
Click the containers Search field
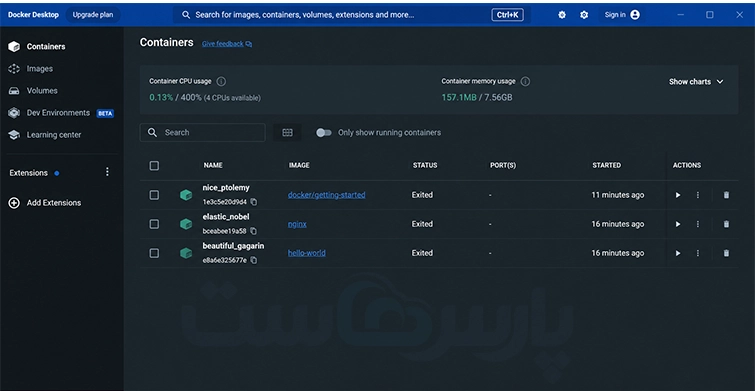pos(203,132)
